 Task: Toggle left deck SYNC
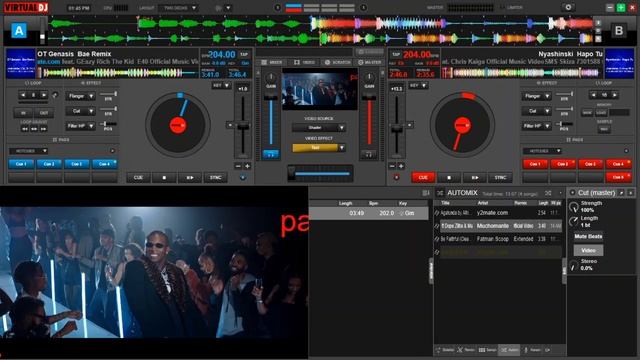(x=216, y=178)
